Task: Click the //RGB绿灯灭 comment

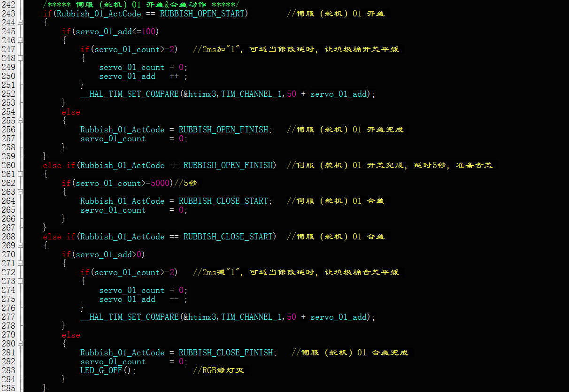Action: coord(218,370)
